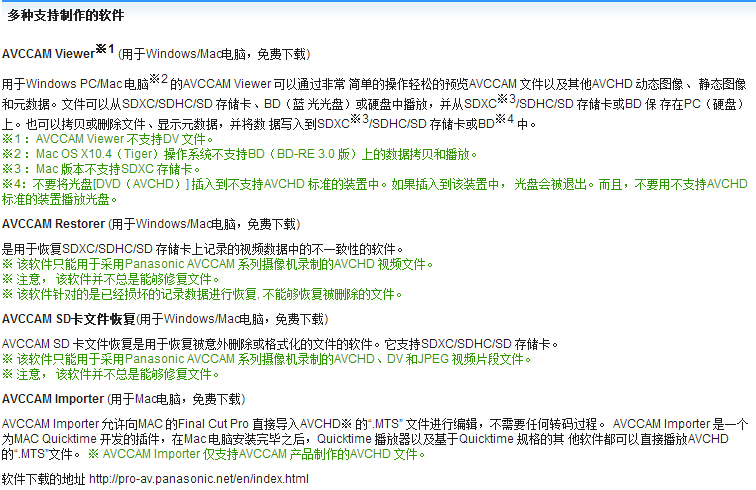
Task: Click the 用于Mac电脑，免费下载 text after Importer
Action: click(x=180, y=399)
